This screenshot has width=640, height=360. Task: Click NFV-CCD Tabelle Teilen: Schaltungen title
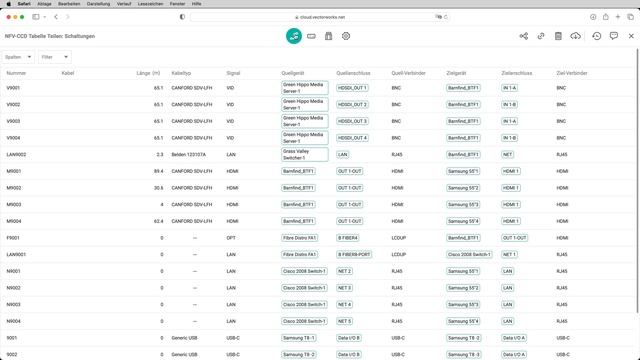coord(50,36)
